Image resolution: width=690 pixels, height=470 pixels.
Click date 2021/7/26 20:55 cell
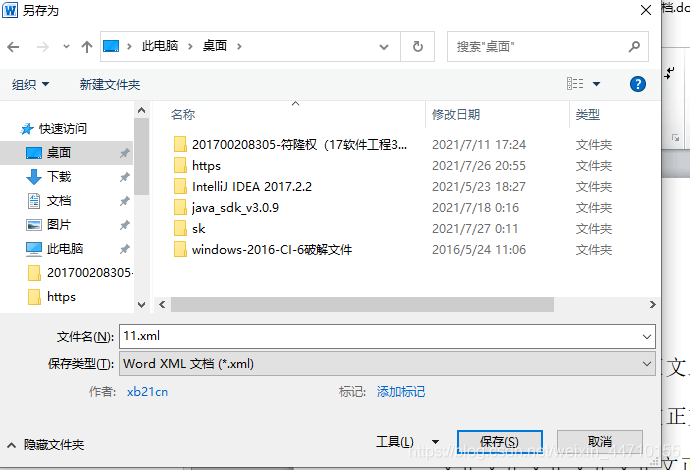pos(479,165)
